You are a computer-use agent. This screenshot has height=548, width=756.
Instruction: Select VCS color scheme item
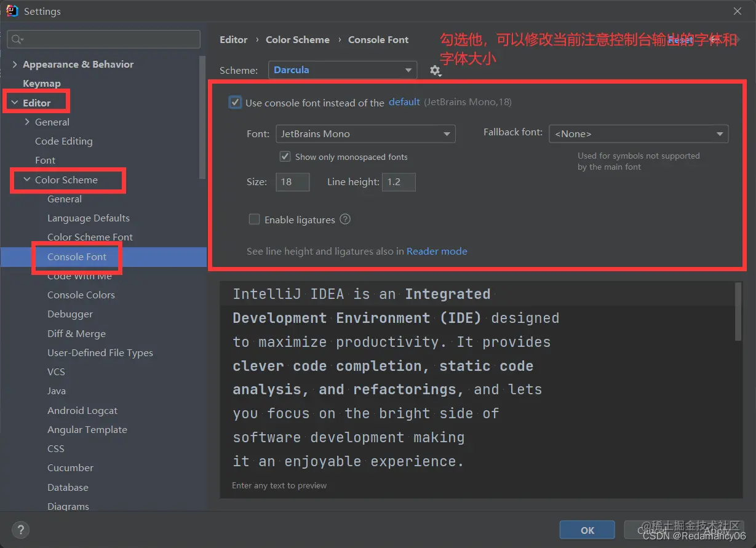pyautogui.click(x=56, y=371)
